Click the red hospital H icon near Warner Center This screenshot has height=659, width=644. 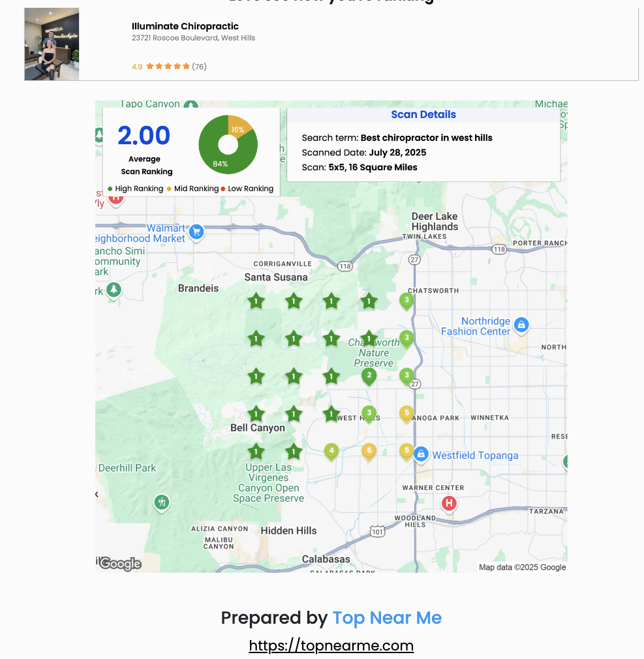449,503
